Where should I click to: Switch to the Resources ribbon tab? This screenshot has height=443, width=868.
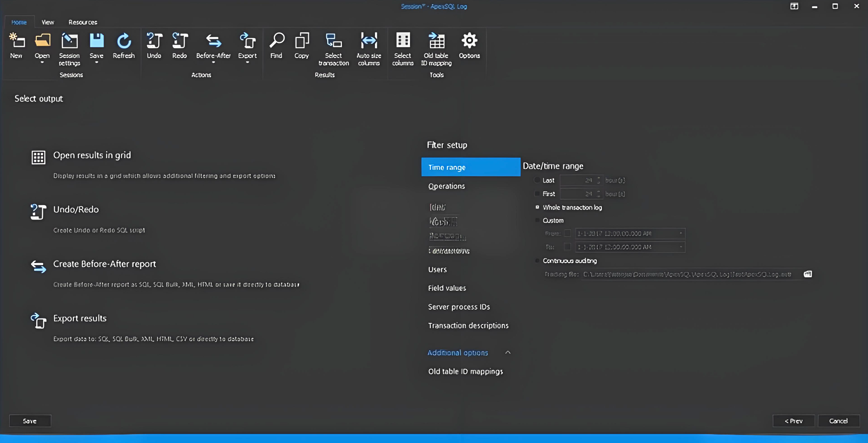tap(83, 22)
